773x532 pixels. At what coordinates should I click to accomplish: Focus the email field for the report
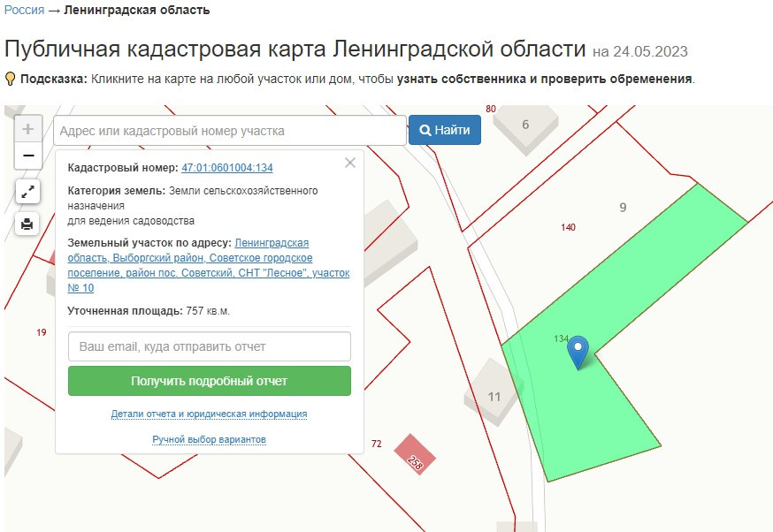pyautogui.click(x=210, y=346)
